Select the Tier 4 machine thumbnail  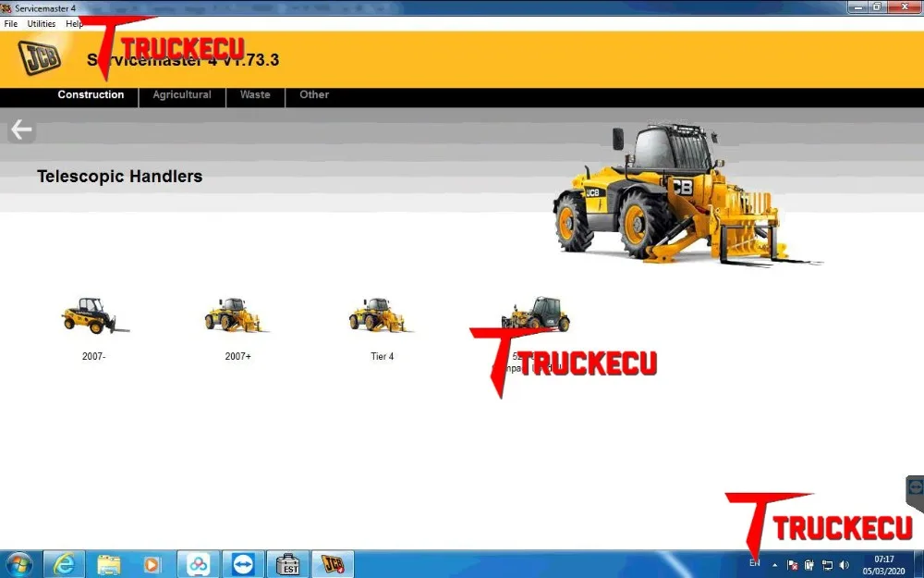click(380, 315)
